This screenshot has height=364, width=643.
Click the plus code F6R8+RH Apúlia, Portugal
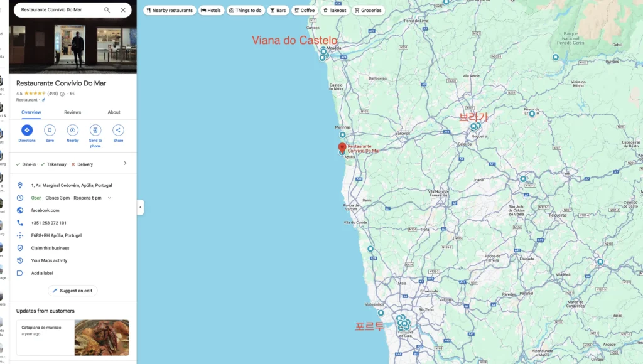(56, 236)
